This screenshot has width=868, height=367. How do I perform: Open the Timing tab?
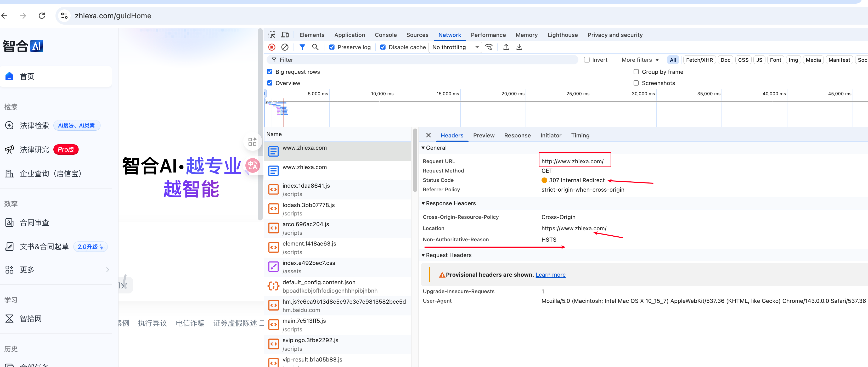(580, 135)
